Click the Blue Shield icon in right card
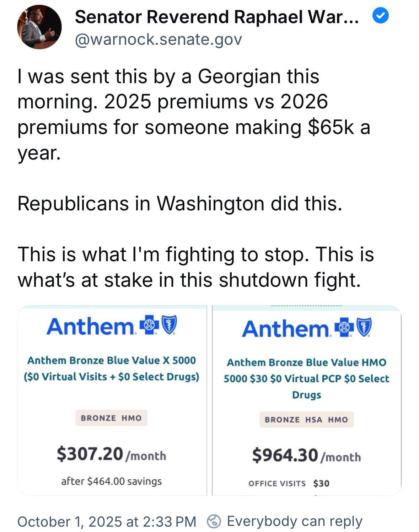 click(x=364, y=328)
